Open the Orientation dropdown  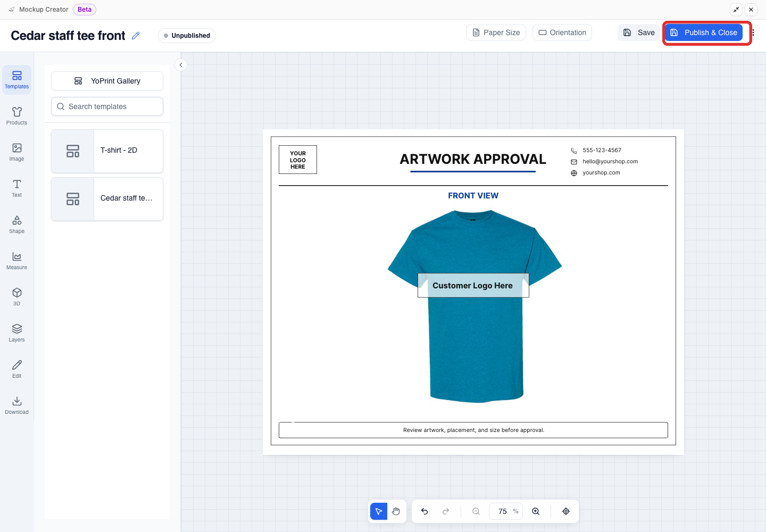point(562,32)
